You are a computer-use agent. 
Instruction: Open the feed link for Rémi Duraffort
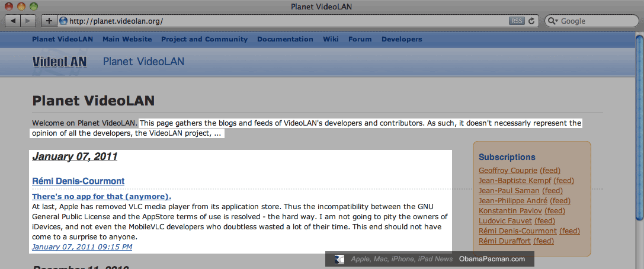click(x=544, y=241)
